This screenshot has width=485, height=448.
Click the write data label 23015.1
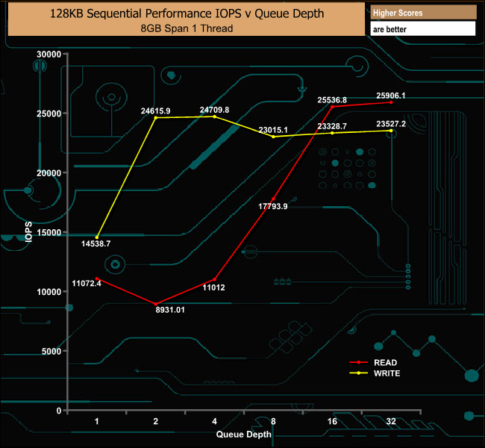point(273,130)
